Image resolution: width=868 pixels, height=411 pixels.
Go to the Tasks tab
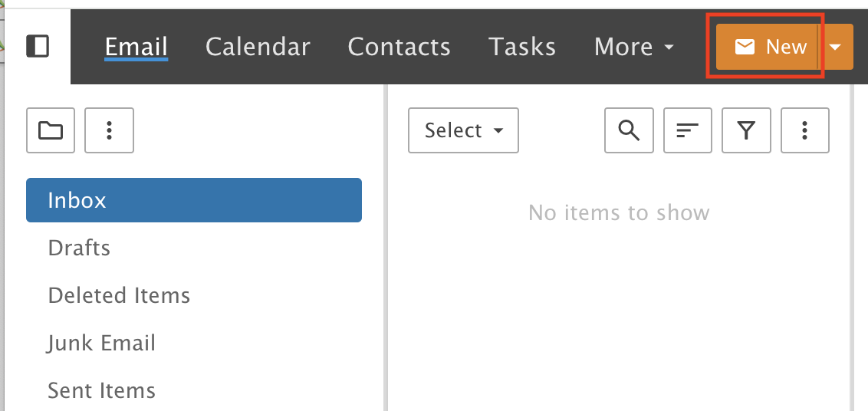522,47
